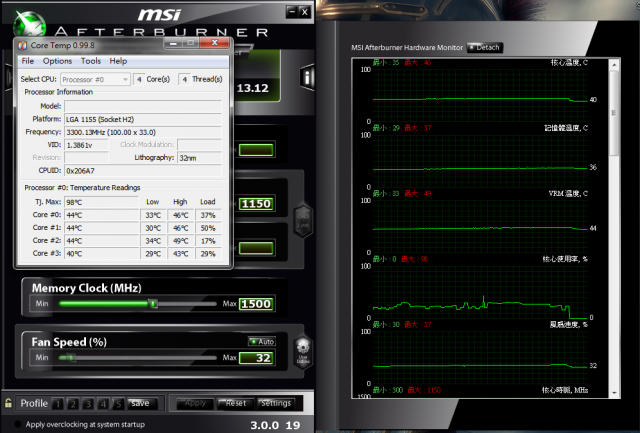The width and height of the screenshot is (640, 433).
Task: Click the Save profile button
Action: (x=140, y=403)
